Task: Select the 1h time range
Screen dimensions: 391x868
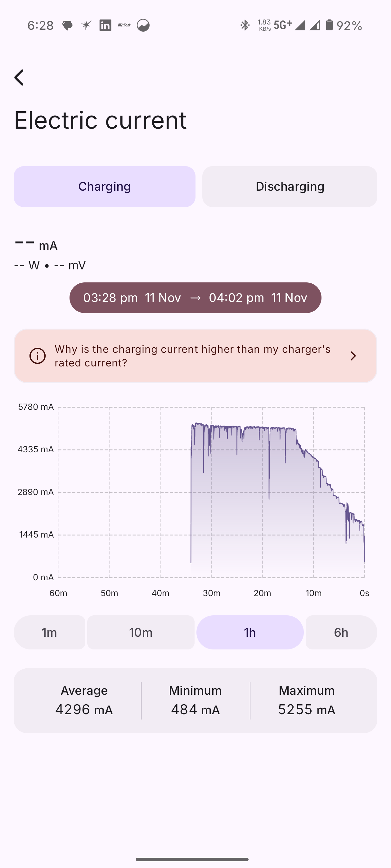Action: point(250,632)
